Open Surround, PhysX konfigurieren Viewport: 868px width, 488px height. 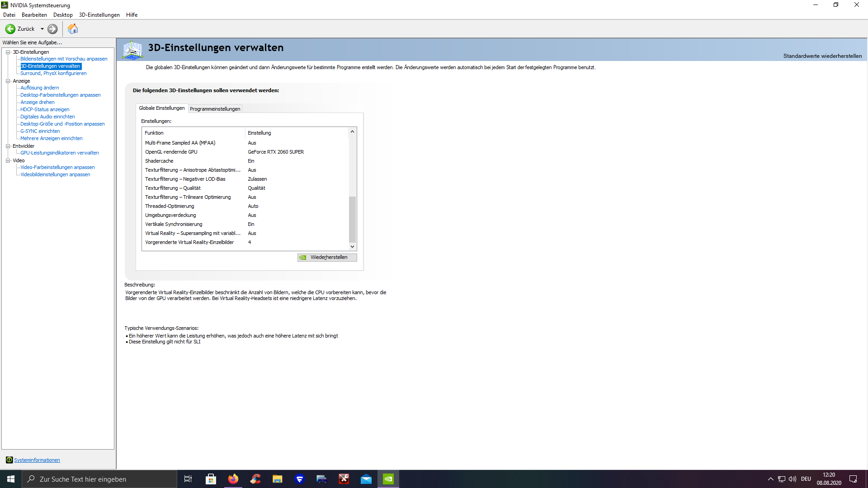click(53, 73)
